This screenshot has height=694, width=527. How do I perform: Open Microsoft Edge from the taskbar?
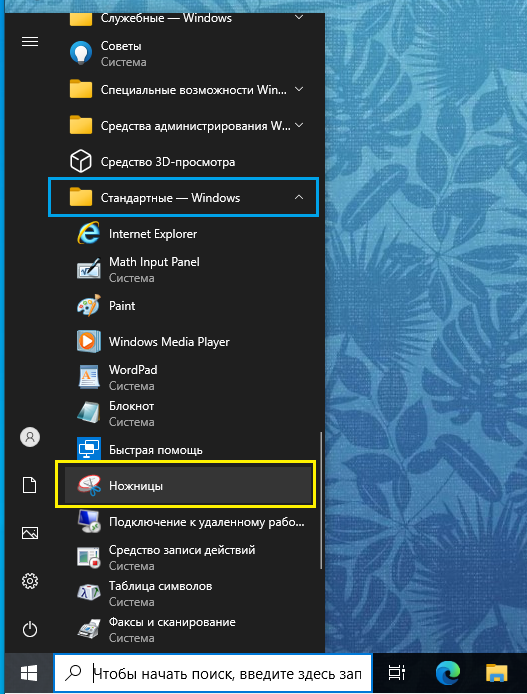coord(447,673)
